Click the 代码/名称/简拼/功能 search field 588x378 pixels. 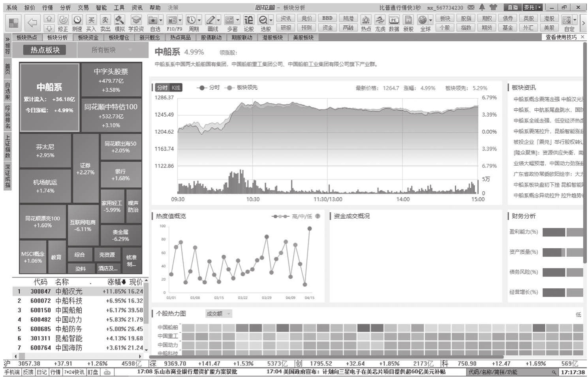[x=512, y=372]
